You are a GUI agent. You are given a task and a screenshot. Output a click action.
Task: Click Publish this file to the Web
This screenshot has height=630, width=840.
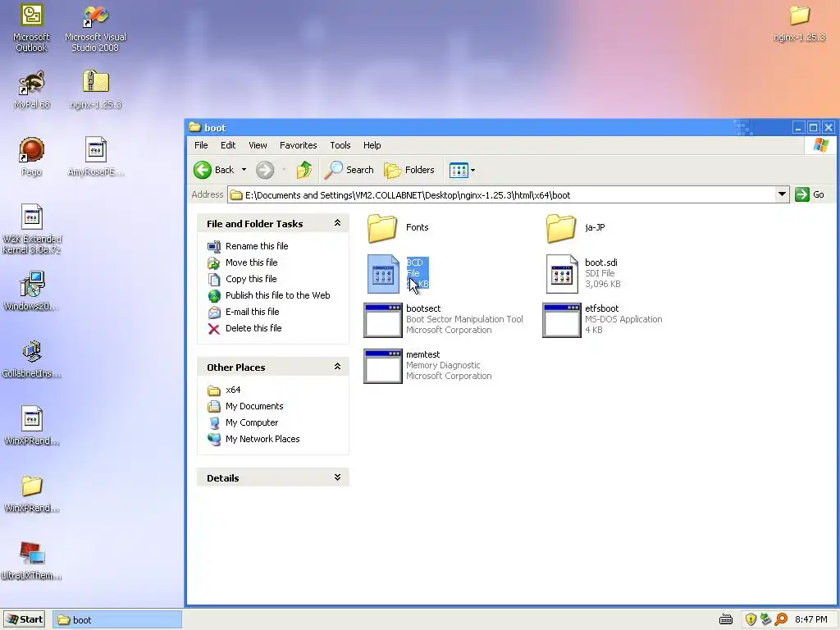pyautogui.click(x=277, y=295)
